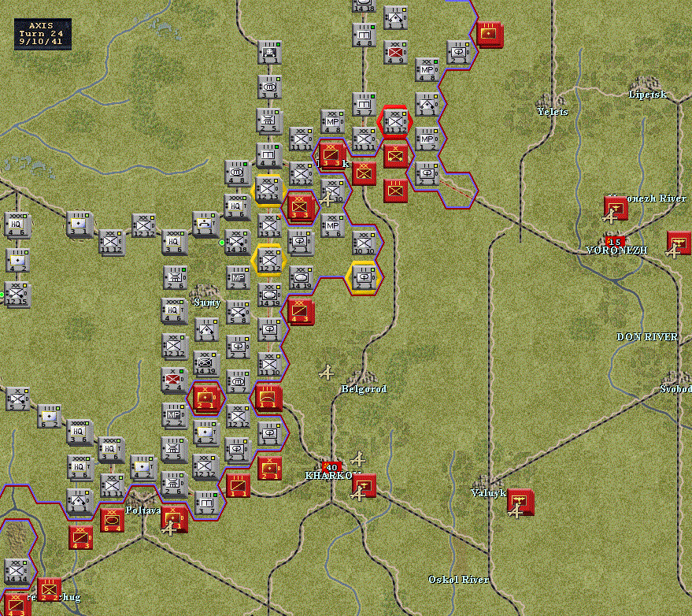This screenshot has height=616, width=692.
Task: Select the 2-4 brigade with pink cross
Action: [173, 380]
